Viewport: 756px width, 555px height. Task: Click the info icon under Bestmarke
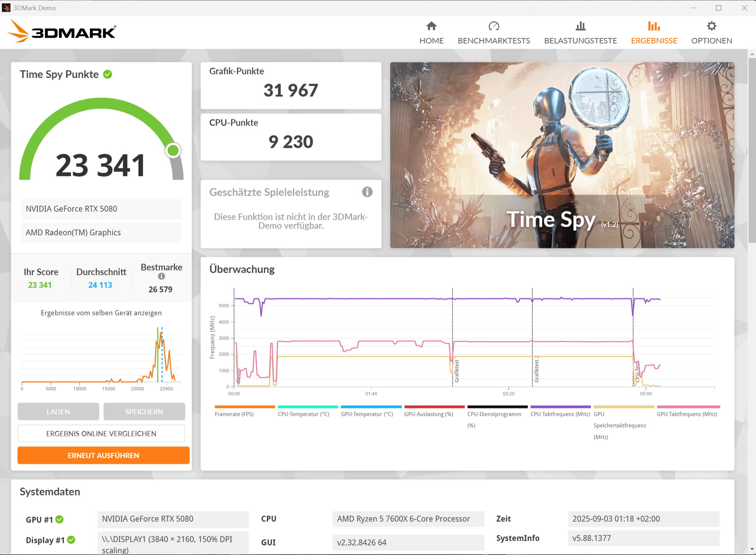161,276
